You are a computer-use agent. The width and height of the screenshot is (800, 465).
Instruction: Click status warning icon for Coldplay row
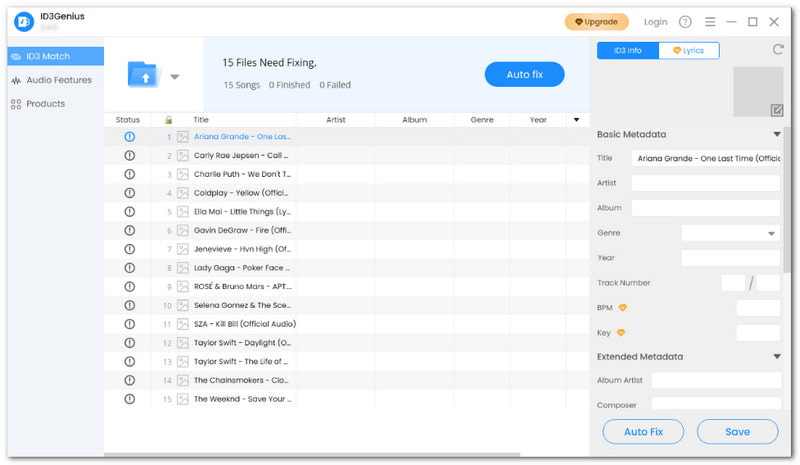point(130,193)
